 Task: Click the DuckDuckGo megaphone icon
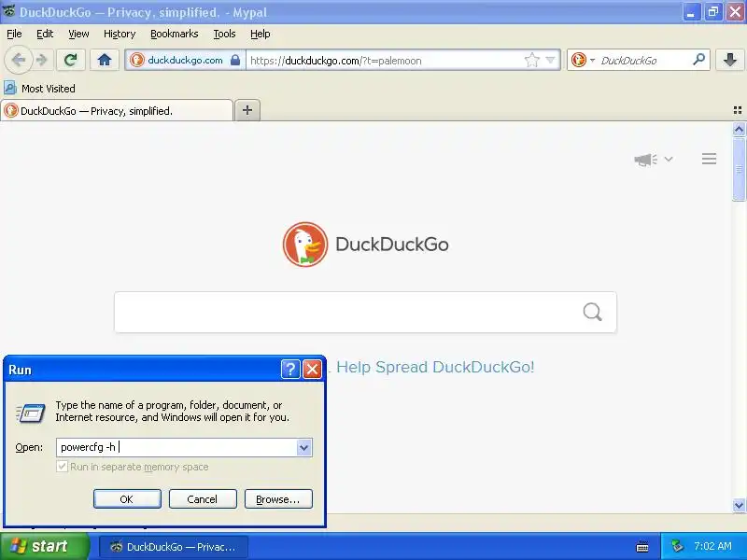pos(645,159)
